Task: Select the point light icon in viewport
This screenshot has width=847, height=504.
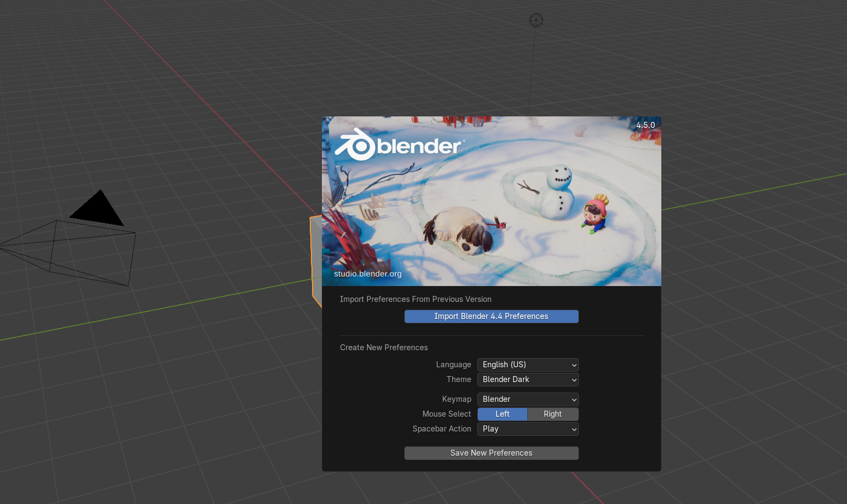Action: click(536, 20)
